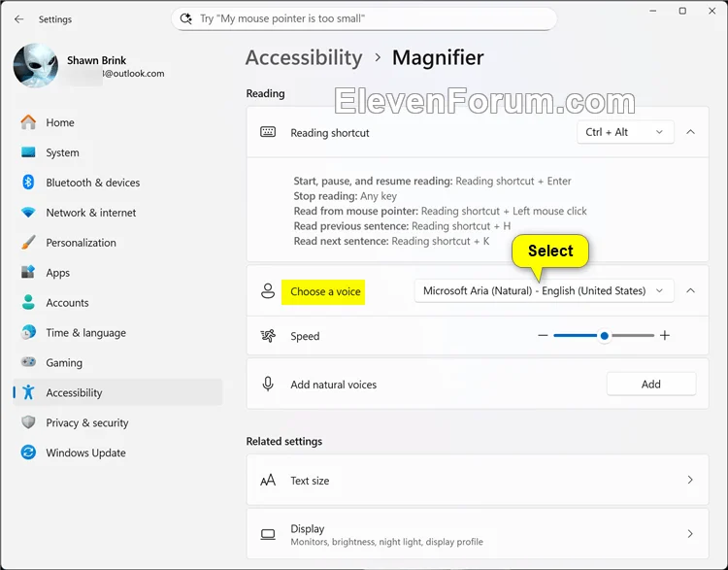Click the Shawn Brink account name
Viewport: 728px width, 570px height.
coord(96,60)
